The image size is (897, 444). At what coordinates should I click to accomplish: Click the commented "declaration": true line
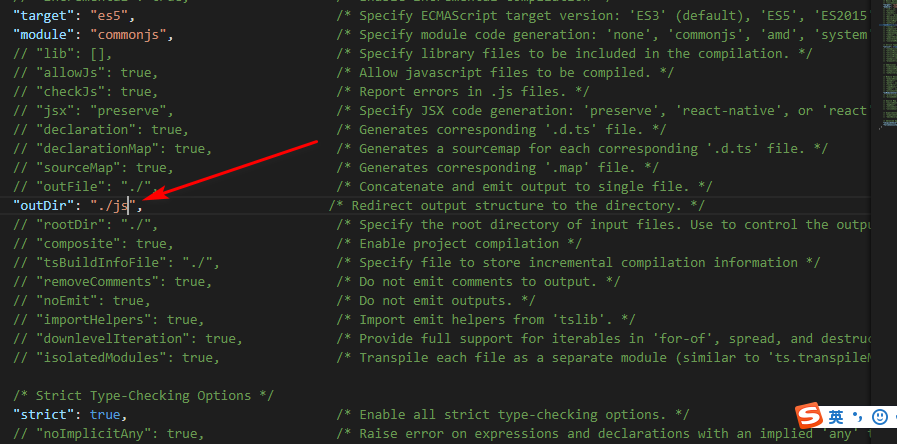click(101, 129)
